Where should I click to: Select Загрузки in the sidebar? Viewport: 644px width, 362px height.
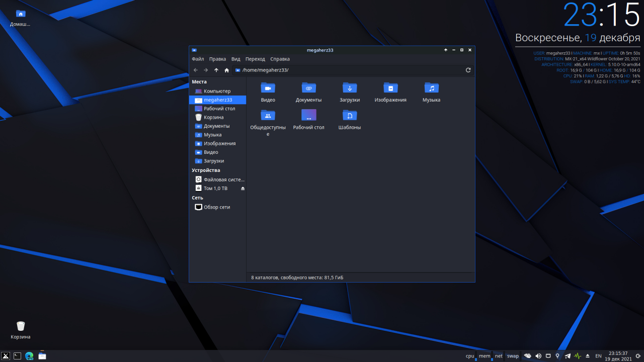pos(217,161)
